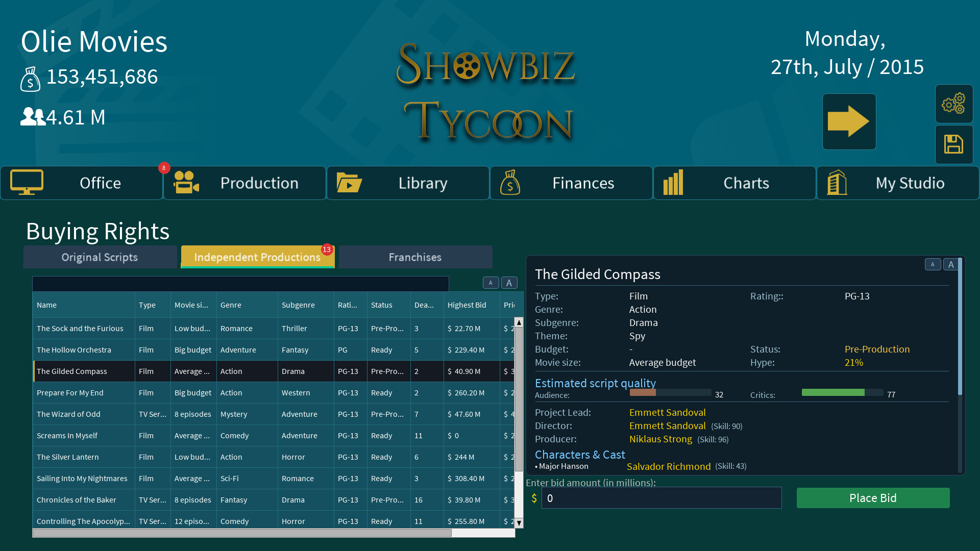Image resolution: width=980 pixels, height=551 pixels.
Task: Open the Production menu
Action: 245,183
